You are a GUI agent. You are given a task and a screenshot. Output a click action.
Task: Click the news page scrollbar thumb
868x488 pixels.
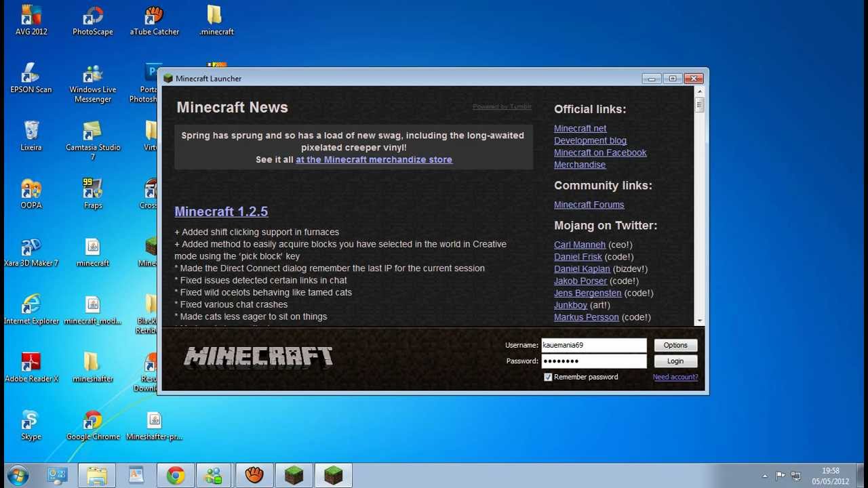point(699,105)
